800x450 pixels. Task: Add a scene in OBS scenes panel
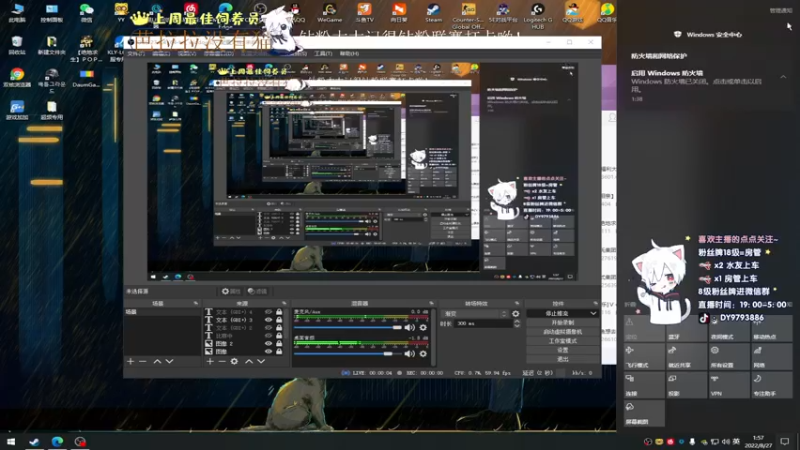click(130, 361)
